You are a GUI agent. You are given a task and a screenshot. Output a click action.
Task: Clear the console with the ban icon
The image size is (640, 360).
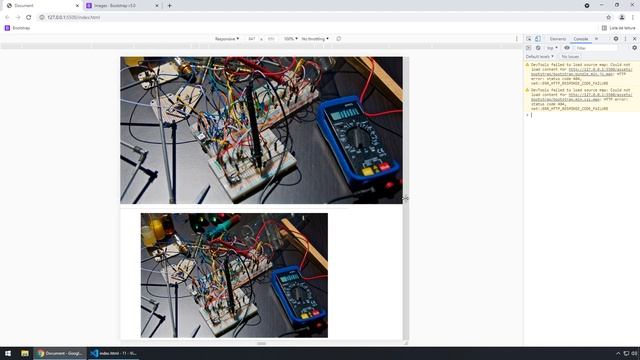point(538,48)
